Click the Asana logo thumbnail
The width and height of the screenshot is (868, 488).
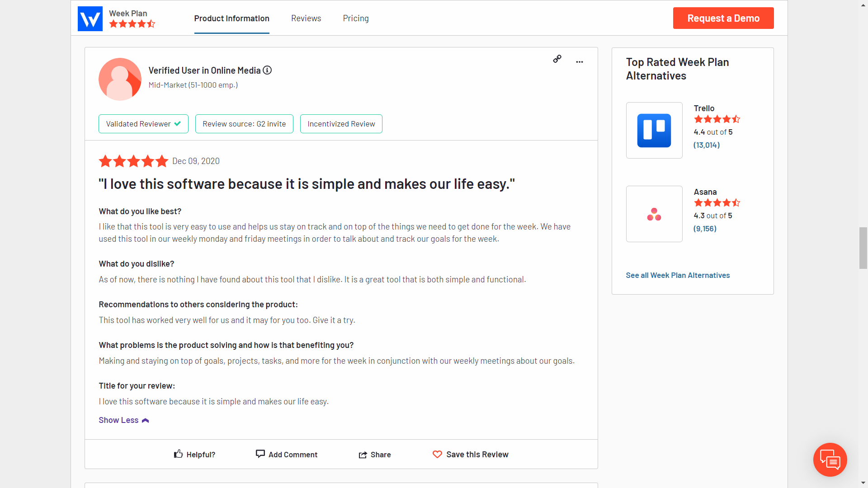coord(654,214)
